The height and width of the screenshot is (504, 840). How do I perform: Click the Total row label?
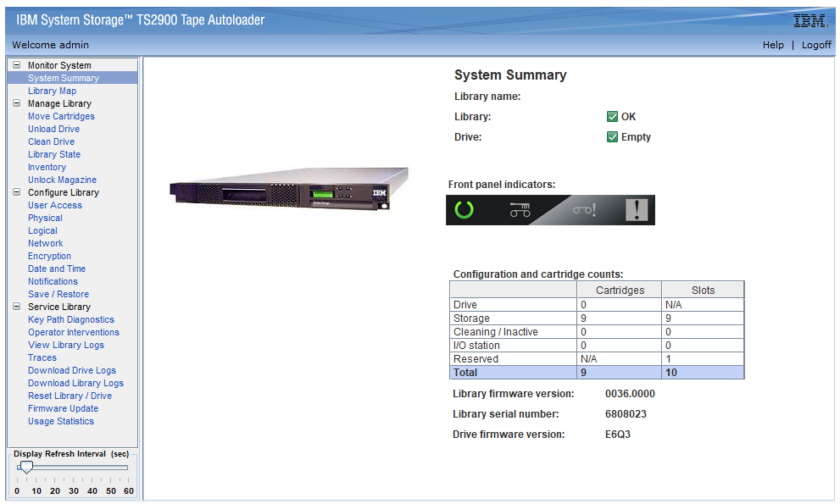coord(465,372)
